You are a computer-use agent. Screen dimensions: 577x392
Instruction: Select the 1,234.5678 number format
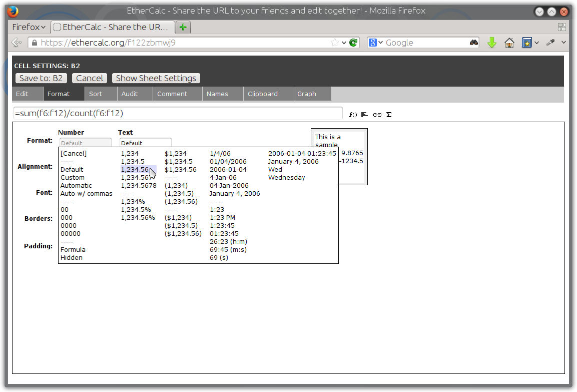pyautogui.click(x=139, y=186)
